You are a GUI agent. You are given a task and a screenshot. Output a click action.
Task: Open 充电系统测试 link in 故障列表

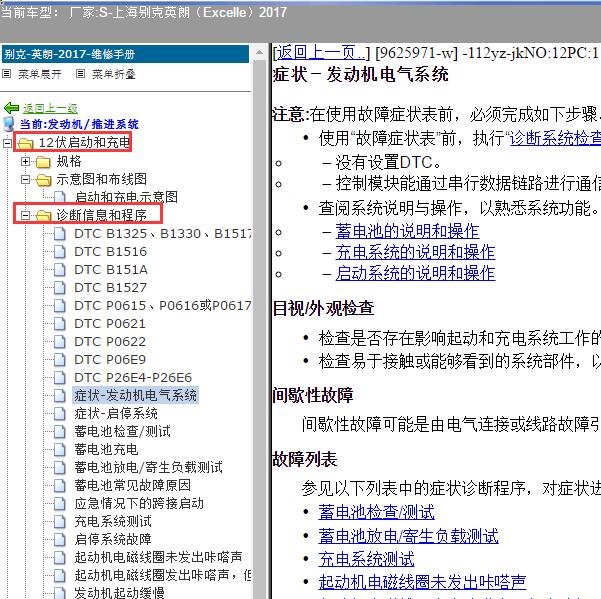coord(366,559)
